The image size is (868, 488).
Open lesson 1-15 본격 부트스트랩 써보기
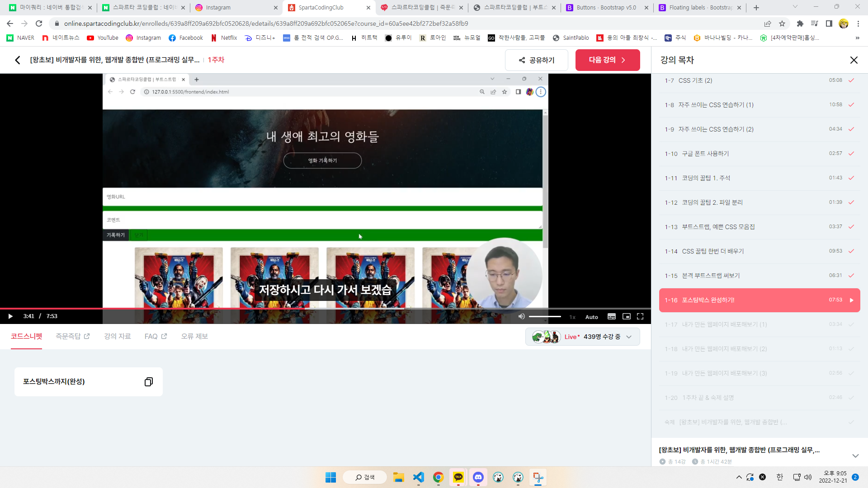pyautogui.click(x=759, y=276)
